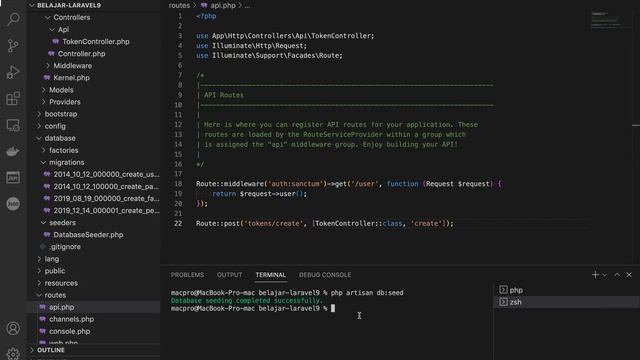Viewport: 640px width, 360px height.
Task: Click the api.php breadcrumb segment
Action: [x=223, y=5]
